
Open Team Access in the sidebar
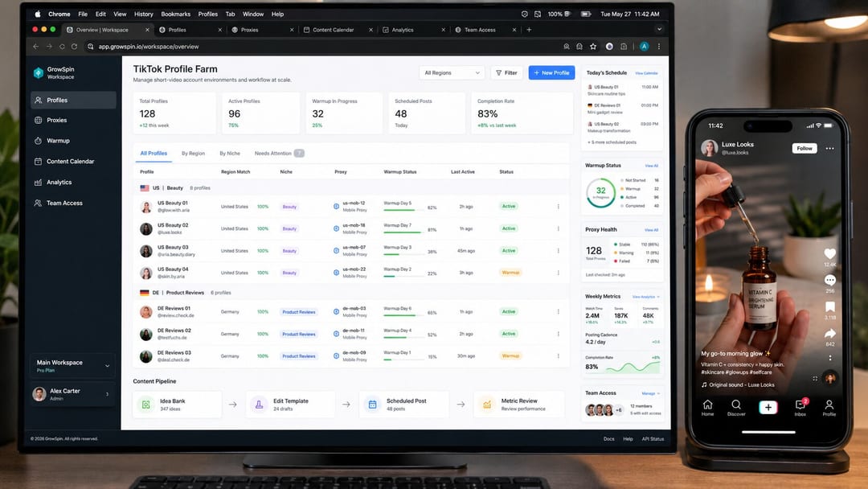pyautogui.click(x=73, y=203)
